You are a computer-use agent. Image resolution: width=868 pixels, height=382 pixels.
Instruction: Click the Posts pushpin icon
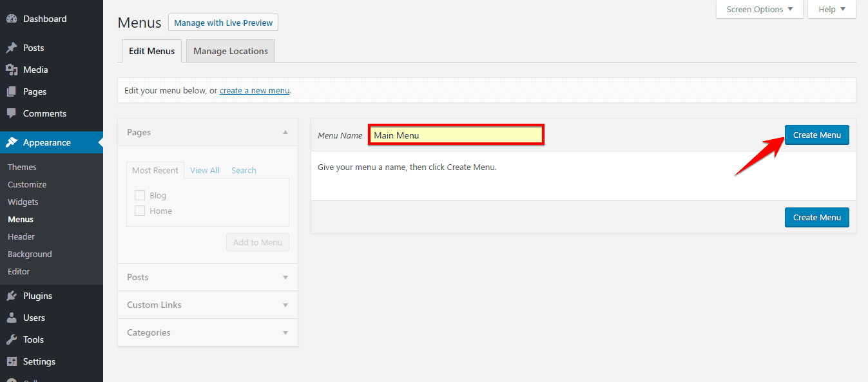(x=12, y=48)
